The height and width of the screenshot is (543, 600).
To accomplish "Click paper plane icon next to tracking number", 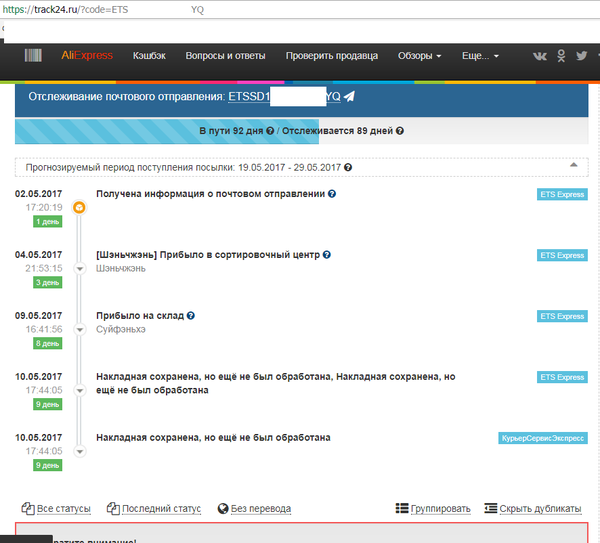I will point(350,96).
